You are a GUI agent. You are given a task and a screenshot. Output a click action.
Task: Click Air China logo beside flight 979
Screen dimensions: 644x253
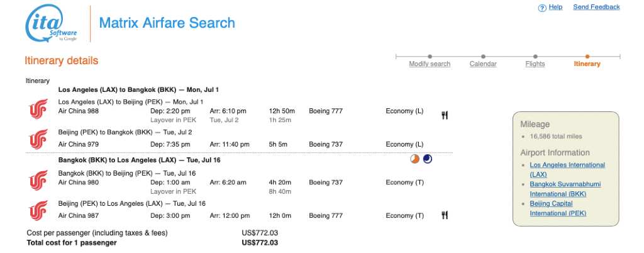[x=38, y=138]
